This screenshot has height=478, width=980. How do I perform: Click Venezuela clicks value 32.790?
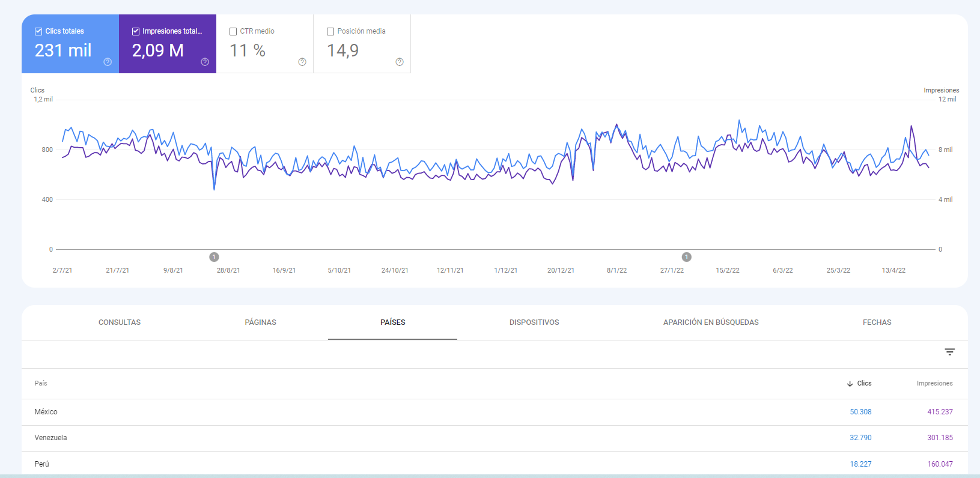(860, 438)
